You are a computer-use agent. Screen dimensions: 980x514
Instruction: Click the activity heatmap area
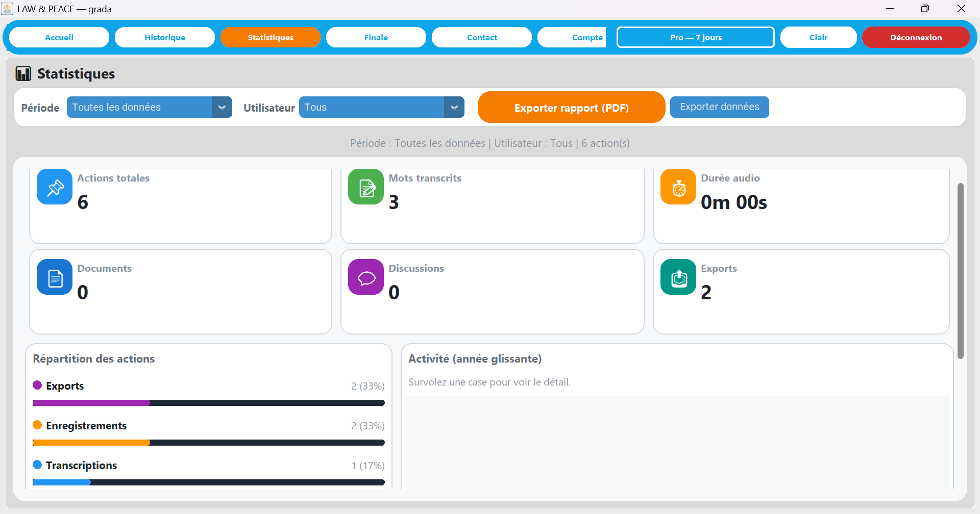point(677,442)
